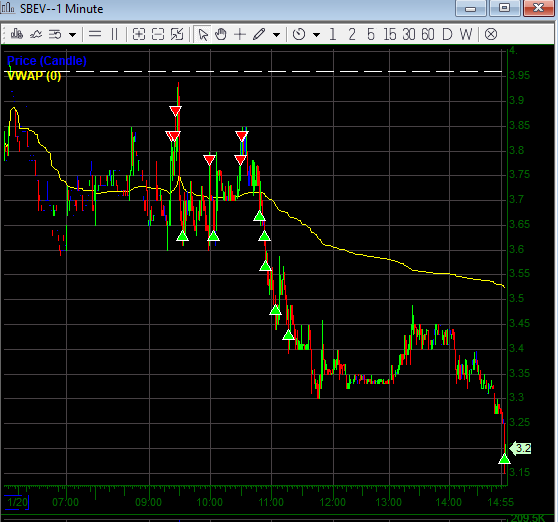Screen dimensions: 558x522
Task: Click the '07:00' time axis label
Action: (x=65, y=502)
